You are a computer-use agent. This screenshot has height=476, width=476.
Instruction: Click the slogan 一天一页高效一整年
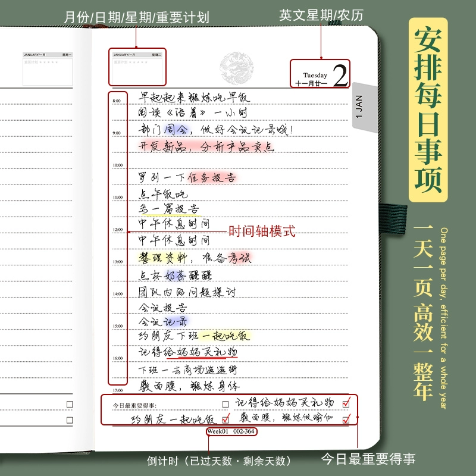point(423,313)
